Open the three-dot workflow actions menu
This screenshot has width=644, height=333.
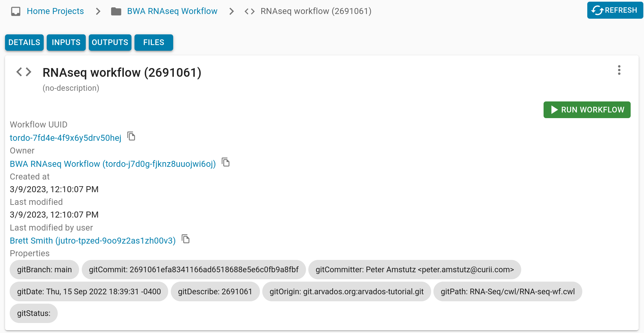pyautogui.click(x=619, y=70)
